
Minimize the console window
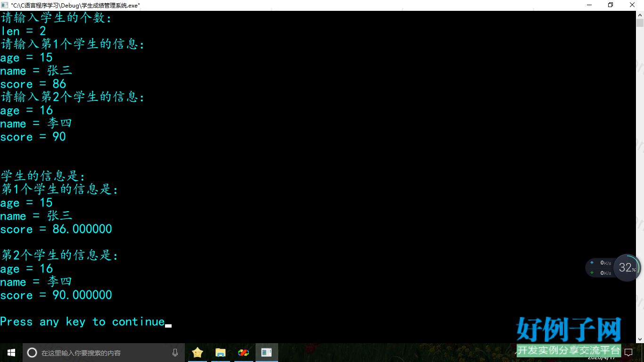click(589, 5)
